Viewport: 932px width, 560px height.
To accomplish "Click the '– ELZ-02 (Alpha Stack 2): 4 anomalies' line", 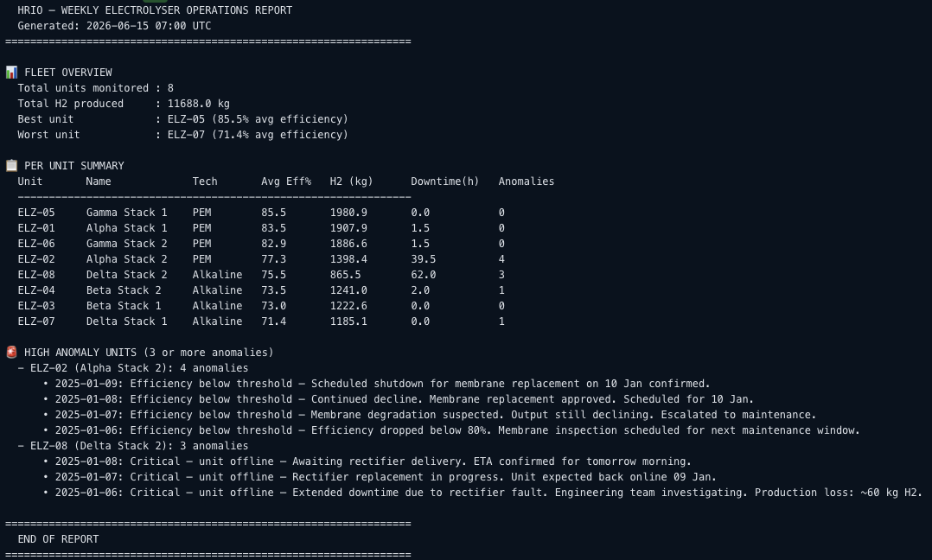I will click(x=133, y=367).
